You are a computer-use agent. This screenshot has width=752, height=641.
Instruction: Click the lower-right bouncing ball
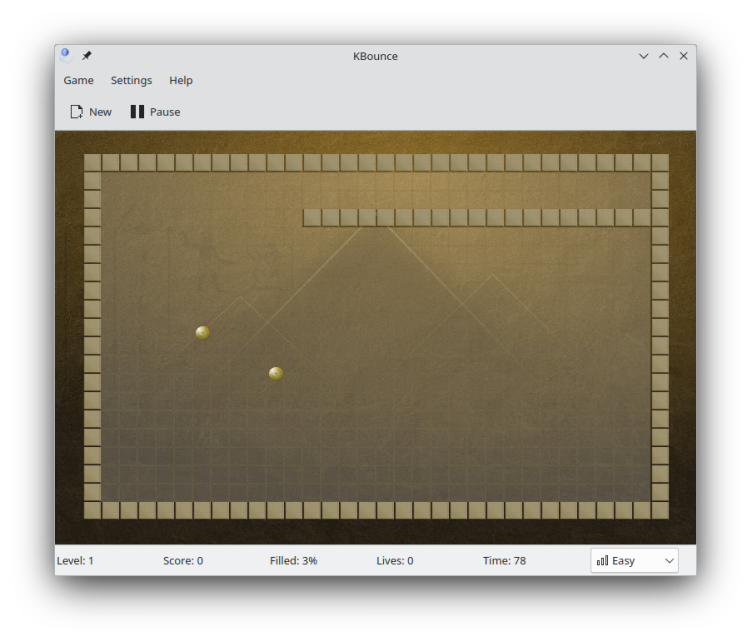coord(276,373)
